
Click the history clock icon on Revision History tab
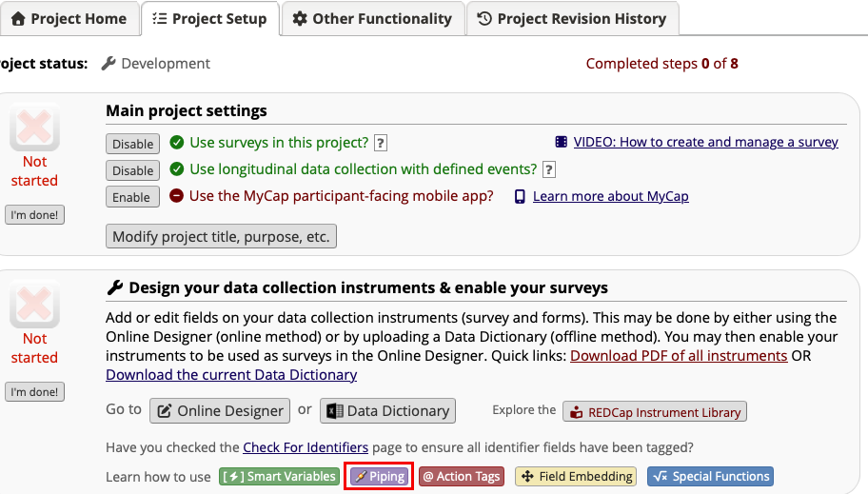tap(484, 19)
